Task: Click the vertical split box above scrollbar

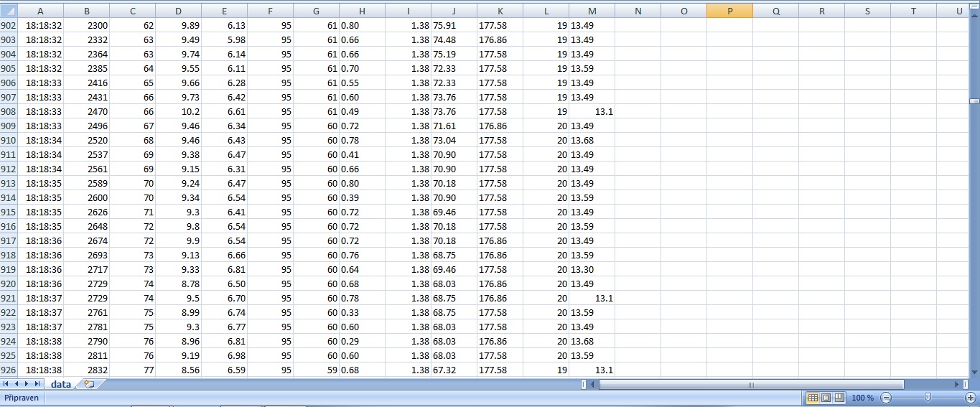Action: pyautogui.click(x=974, y=6)
